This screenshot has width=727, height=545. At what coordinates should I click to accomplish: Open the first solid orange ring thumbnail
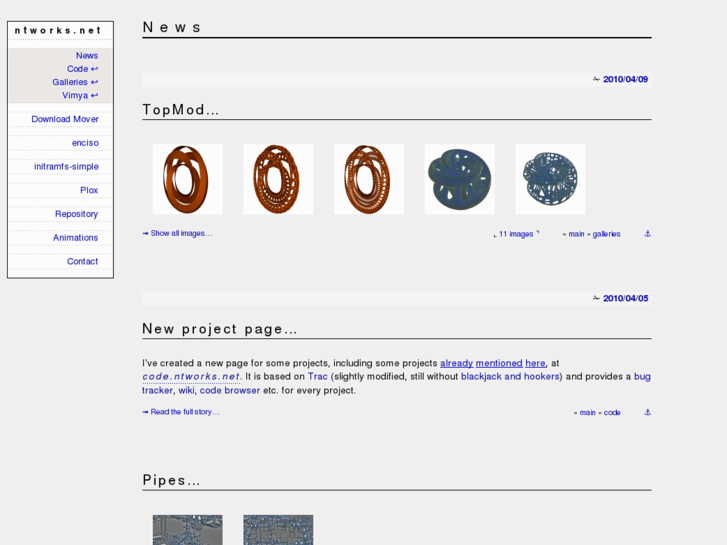click(187, 179)
